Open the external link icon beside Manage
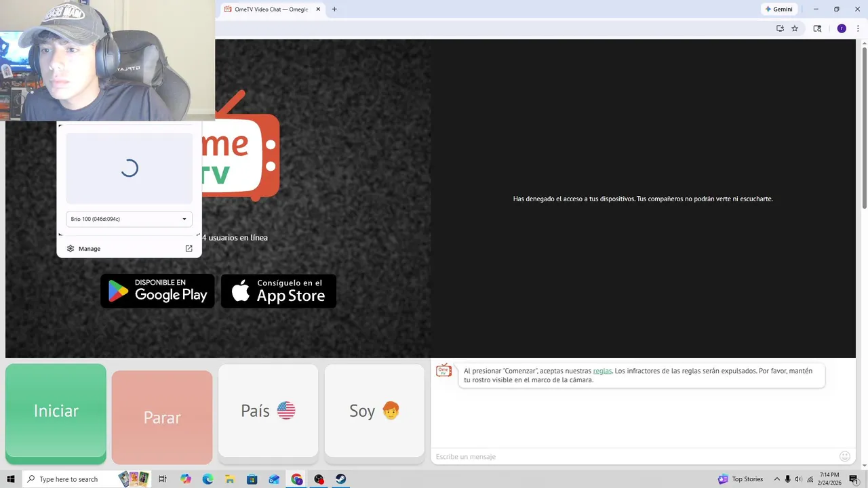868x488 pixels. (x=189, y=249)
